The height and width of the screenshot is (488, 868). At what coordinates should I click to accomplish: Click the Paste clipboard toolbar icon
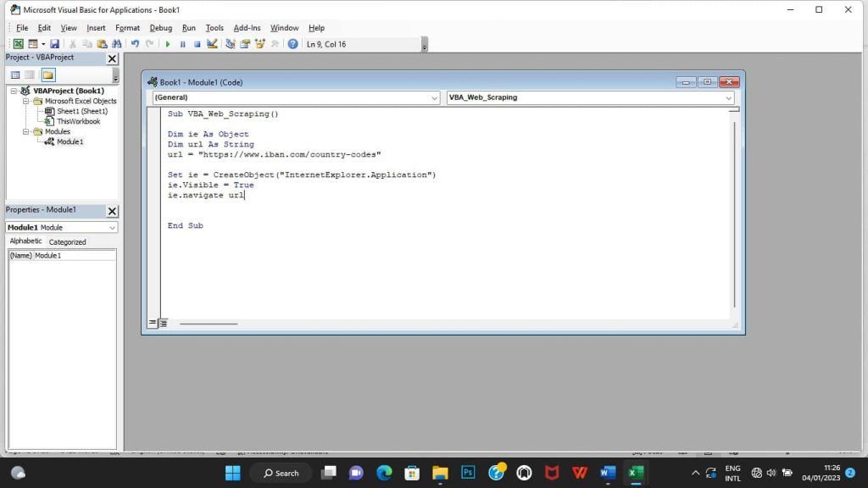[102, 44]
